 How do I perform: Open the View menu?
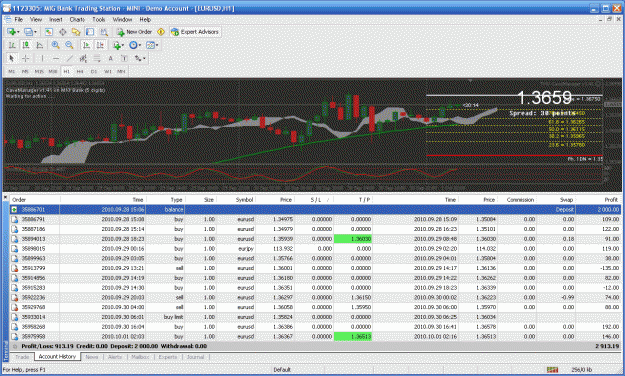click(x=35, y=19)
